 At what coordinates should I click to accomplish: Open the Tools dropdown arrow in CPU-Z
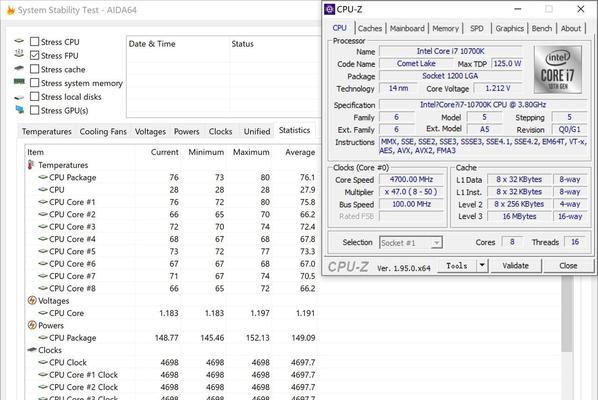point(482,266)
